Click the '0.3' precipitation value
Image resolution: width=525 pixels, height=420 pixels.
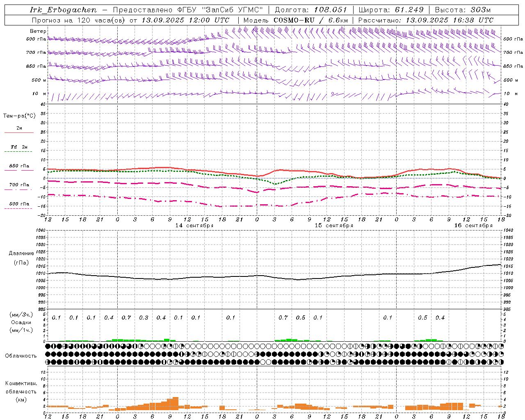144,317
